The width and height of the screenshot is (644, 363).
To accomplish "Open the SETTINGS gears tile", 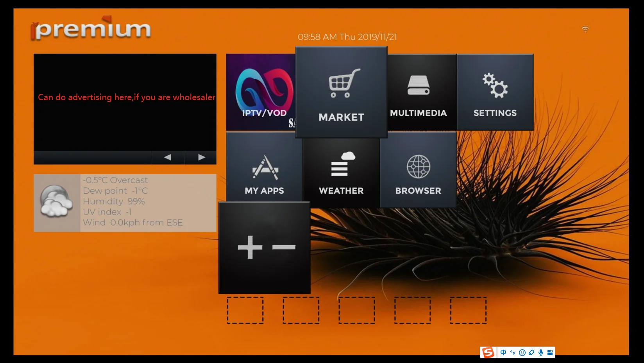I will point(495,92).
